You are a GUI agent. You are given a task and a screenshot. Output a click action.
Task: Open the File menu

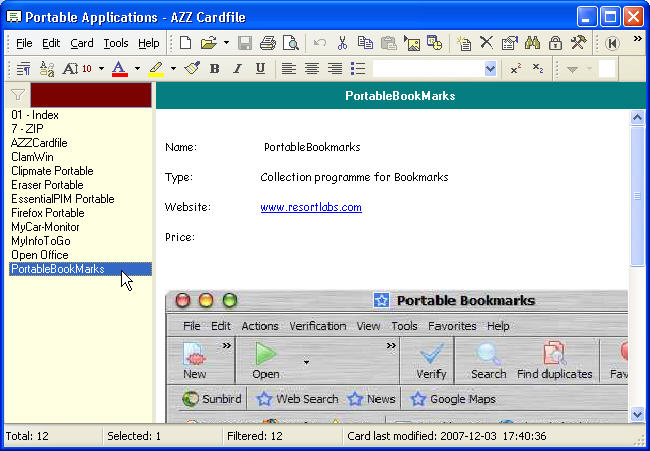click(x=24, y=43)
